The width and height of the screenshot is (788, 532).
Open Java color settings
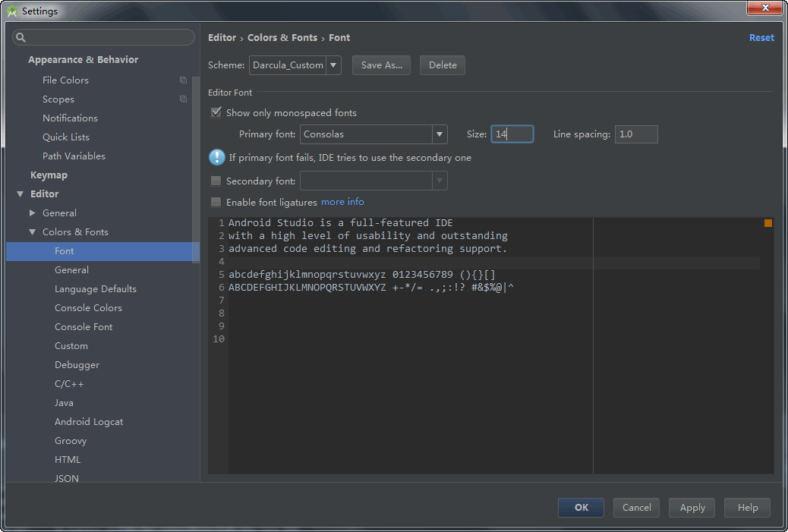tap(64, 403)
